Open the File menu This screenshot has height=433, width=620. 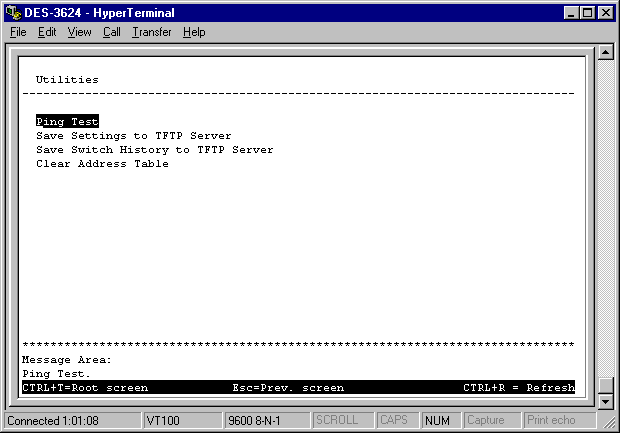(x=18, y=32)
